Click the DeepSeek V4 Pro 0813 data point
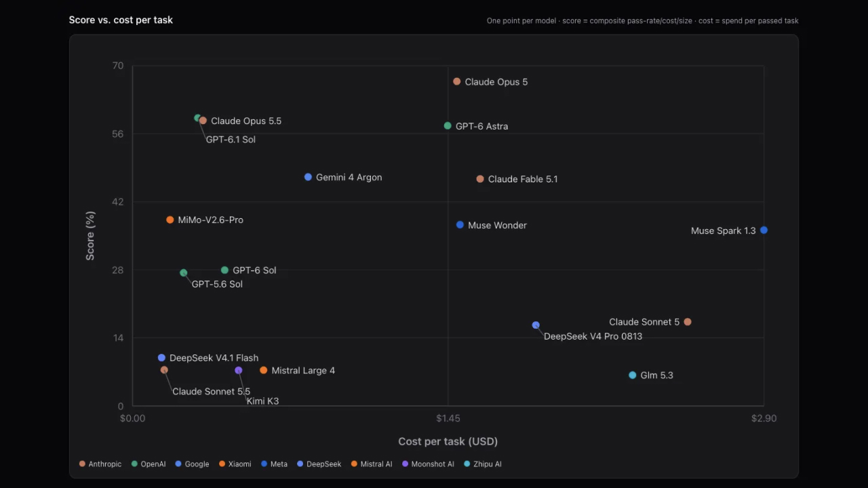This screenshot has width=868, height=488. coord(536,325)
